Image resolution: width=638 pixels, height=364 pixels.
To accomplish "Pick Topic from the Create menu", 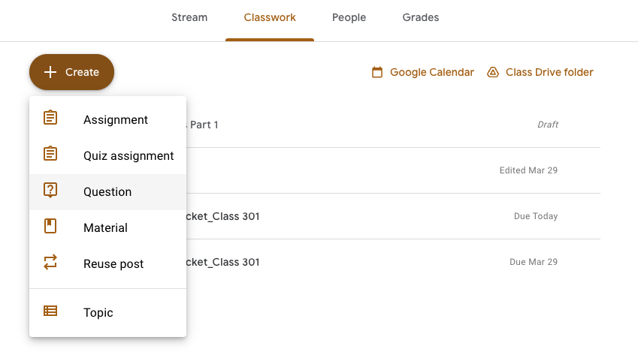I will coord(98,313).
